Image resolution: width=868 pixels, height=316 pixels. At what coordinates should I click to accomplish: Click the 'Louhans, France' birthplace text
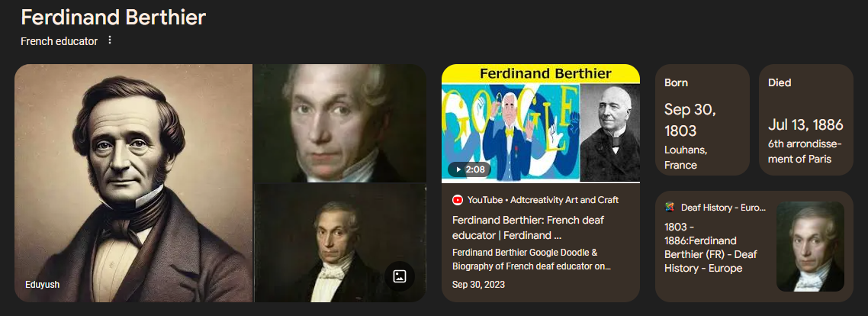686,157
